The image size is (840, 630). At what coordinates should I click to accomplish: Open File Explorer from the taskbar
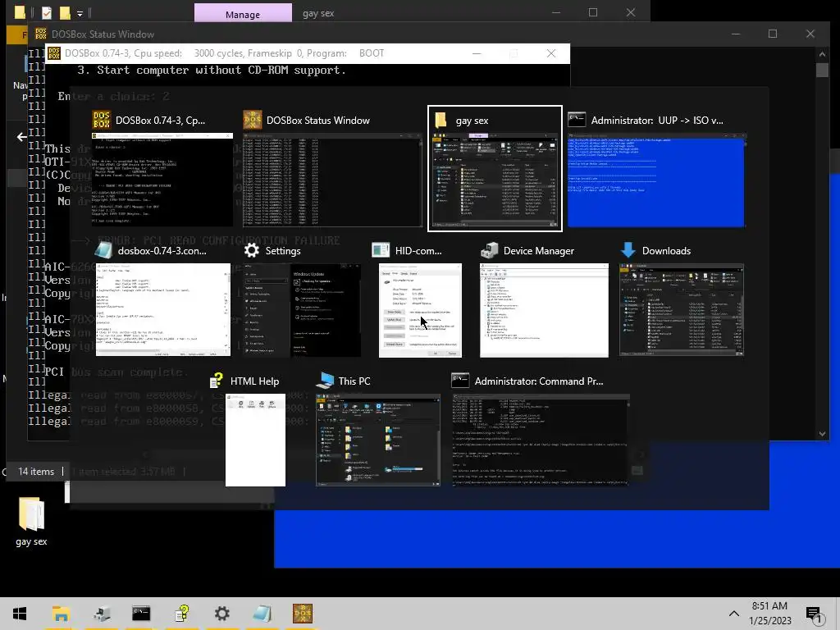coord(61,614)
